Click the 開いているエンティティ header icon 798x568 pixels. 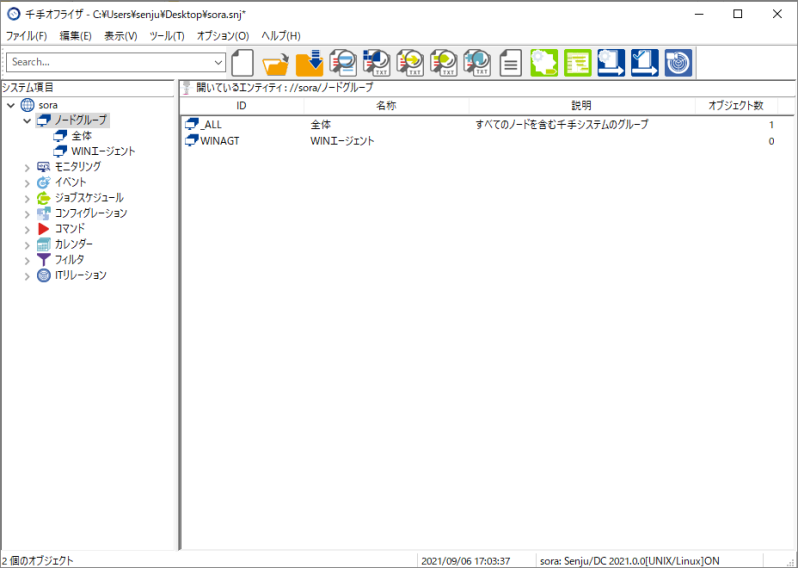[x=187, y=88]
